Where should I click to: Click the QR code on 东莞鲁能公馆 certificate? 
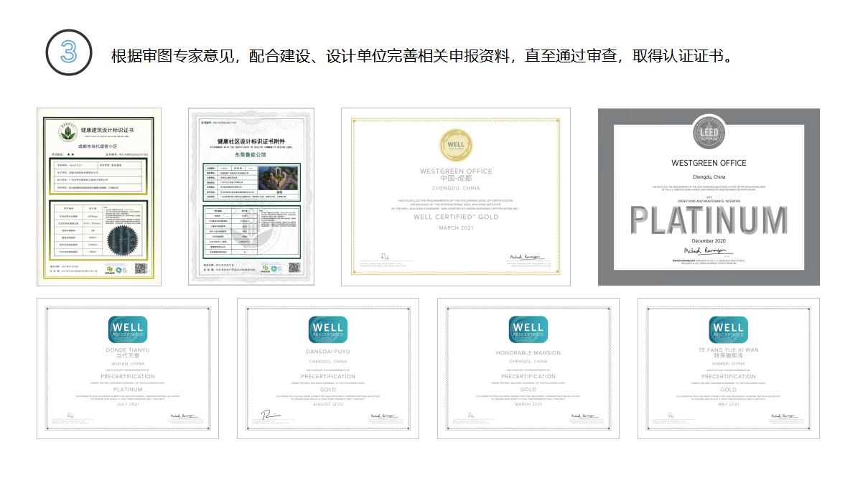(x=294, y=268)
